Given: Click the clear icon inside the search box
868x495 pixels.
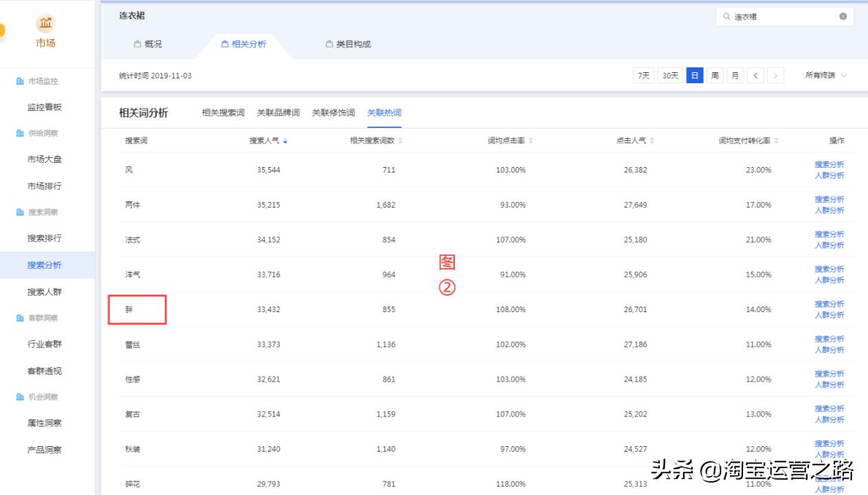Looking at the screenshot, I should (x=843, y=16).
